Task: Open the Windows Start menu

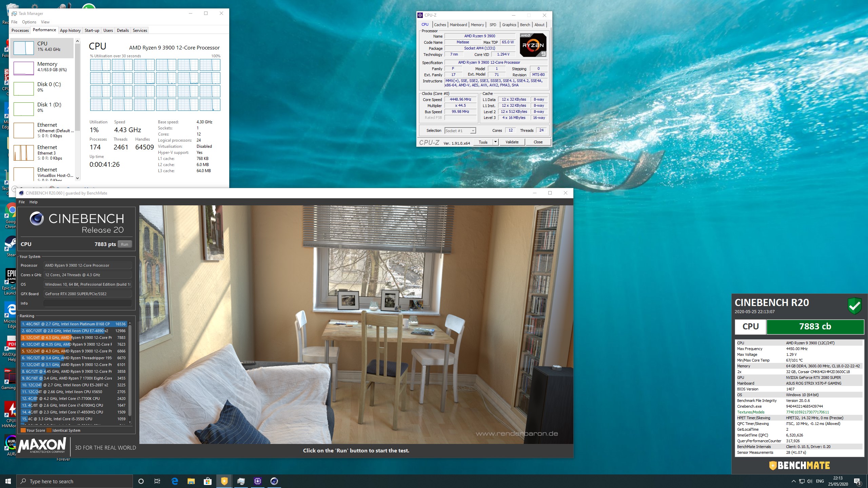Action: [8, 481]
